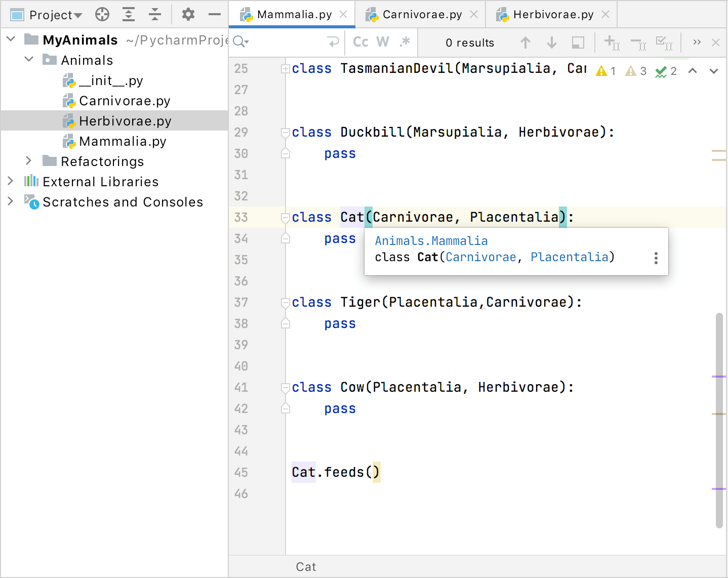This screenshot has width=728, height=578.
Task: Jump to the previous search occurrence
Action: 525,43
